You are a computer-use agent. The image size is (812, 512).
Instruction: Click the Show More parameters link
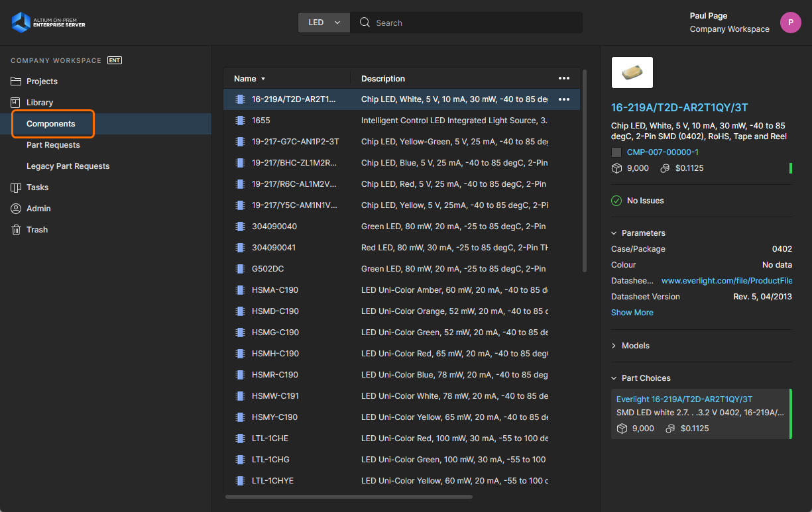632,313
